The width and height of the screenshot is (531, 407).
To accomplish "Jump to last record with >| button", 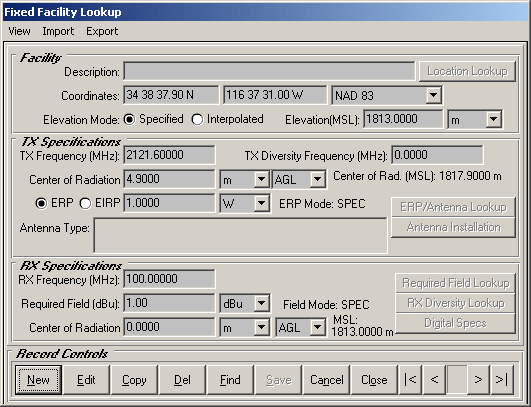I will [502, 380].
